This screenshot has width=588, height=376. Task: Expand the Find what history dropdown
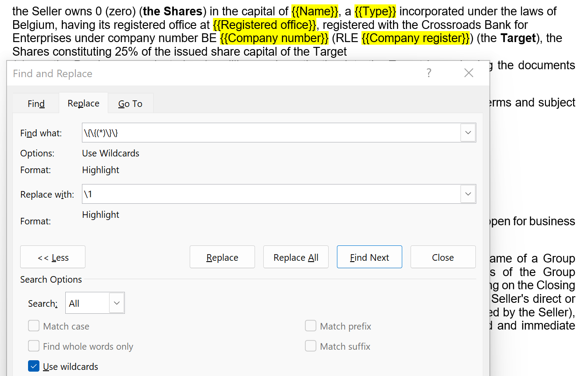(x=468, y=133)
